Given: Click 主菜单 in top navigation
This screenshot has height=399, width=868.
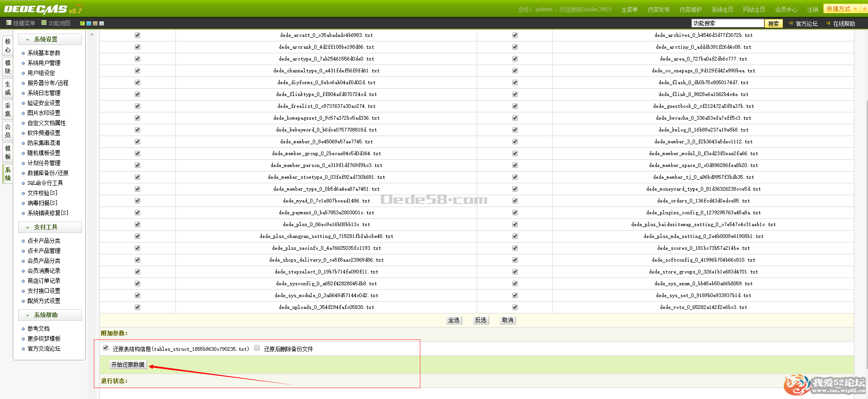Looking at the screenshot, I should click(629, 10).
